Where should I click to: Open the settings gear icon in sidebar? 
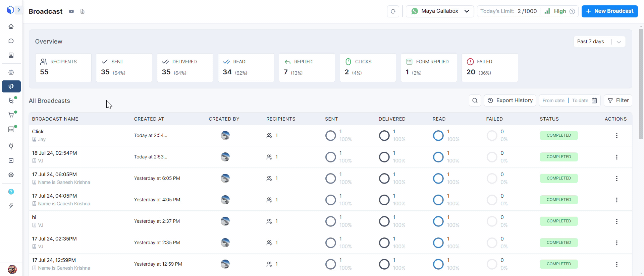click(x=11, y=175)
